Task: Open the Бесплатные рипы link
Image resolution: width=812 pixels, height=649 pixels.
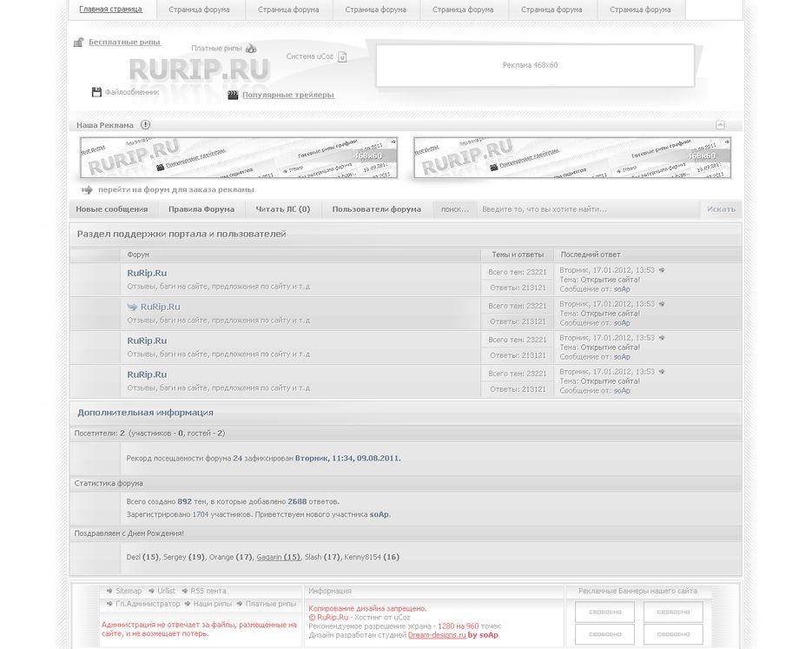Action: pos(124,42)
